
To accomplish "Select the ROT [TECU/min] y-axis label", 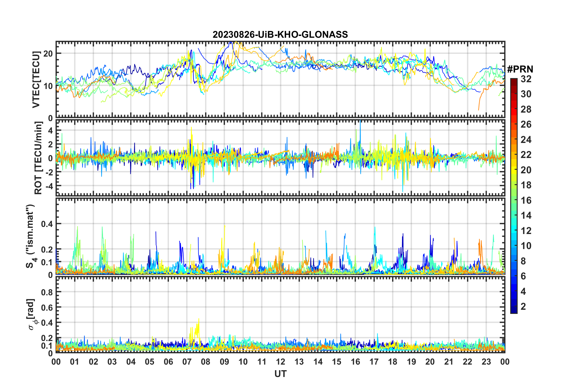I will (38, 158).
